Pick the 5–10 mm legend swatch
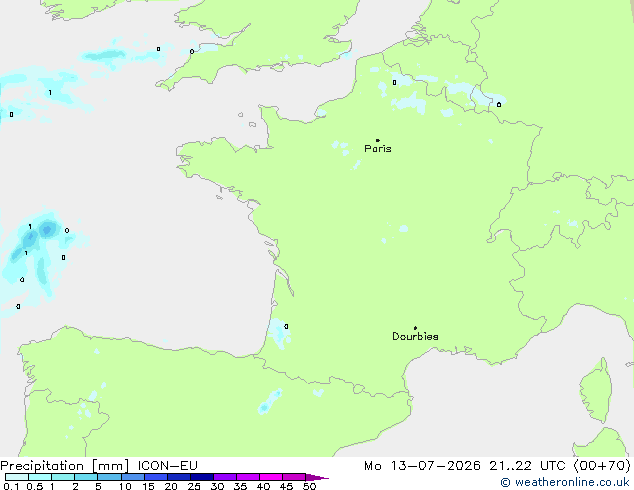 tap(109, 477)
